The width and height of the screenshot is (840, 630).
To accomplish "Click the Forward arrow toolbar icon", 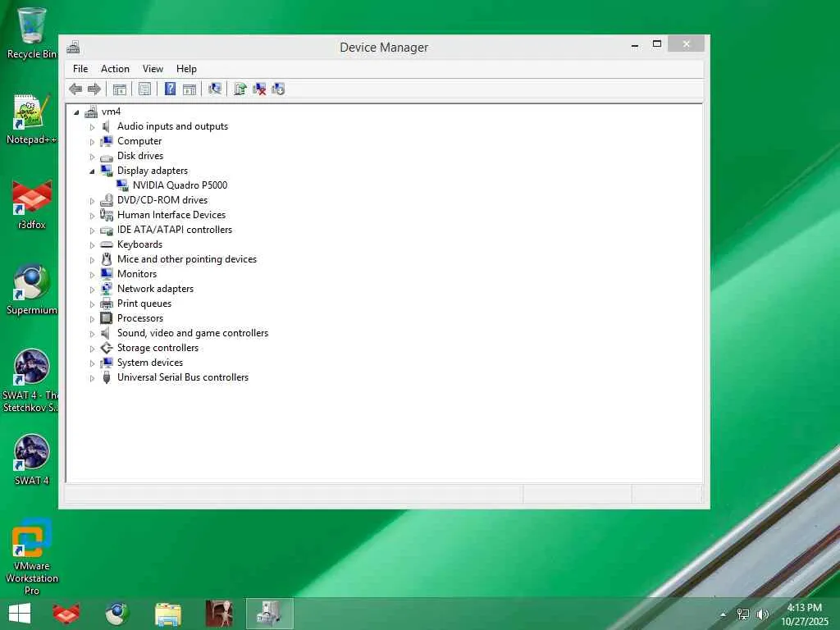I will pyautogui.click(x=94, y=89).
